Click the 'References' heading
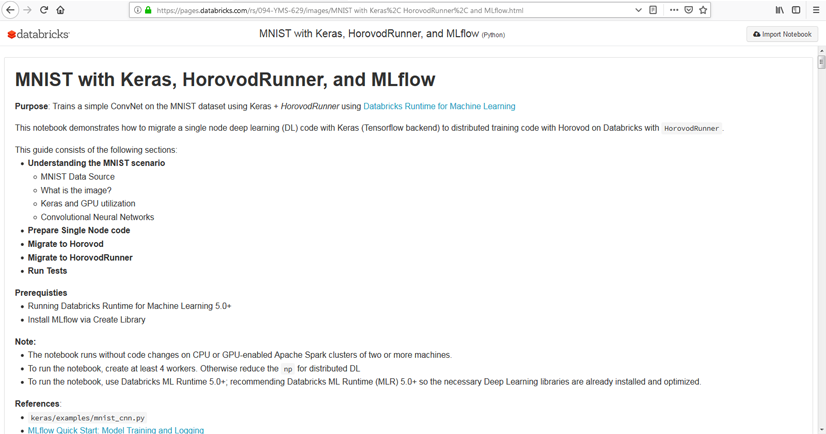 pyautogui.click(x=38, y=404)
